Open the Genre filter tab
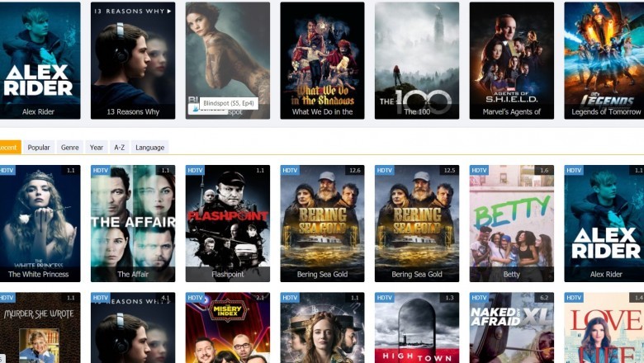Viewport: 644px width, 363px height. [x=70, y=148]
